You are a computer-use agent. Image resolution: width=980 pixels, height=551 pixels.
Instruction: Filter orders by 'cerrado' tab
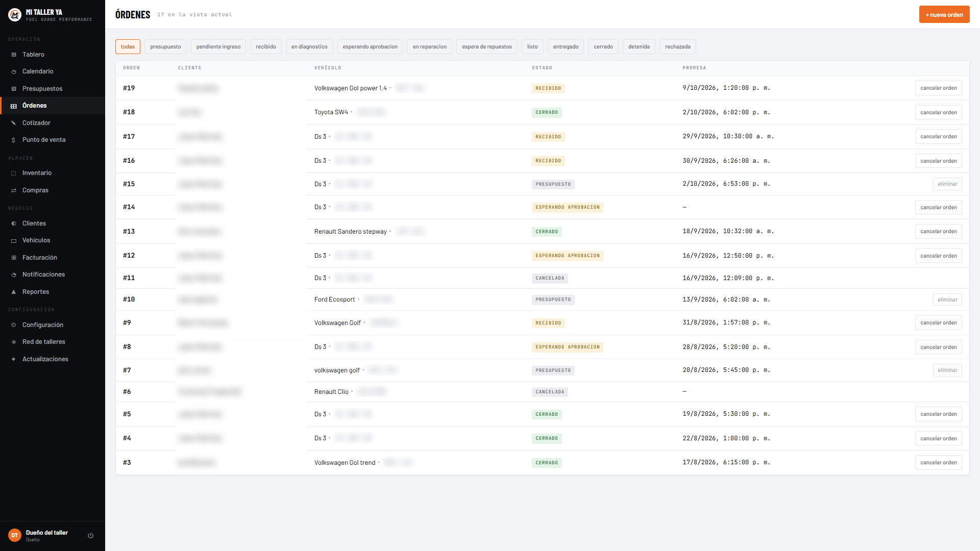603,47
